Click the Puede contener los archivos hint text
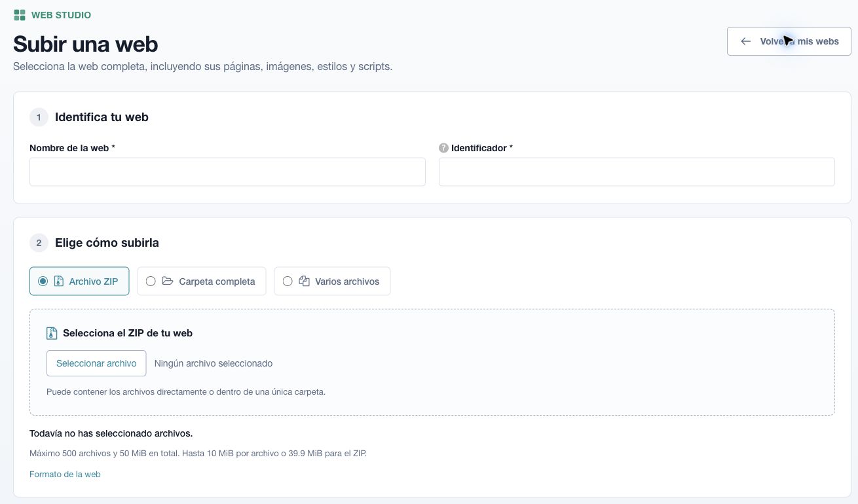 click(x=186, y=392)
